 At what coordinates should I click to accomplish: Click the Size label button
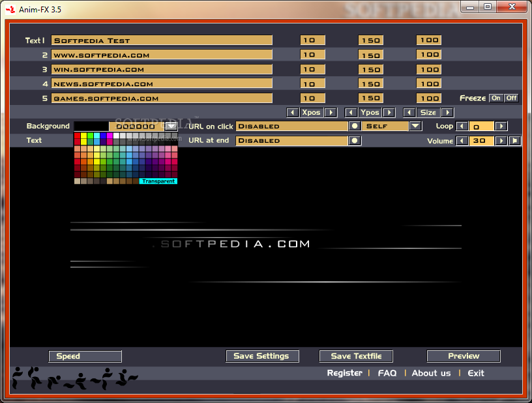[x=428, y=113]
